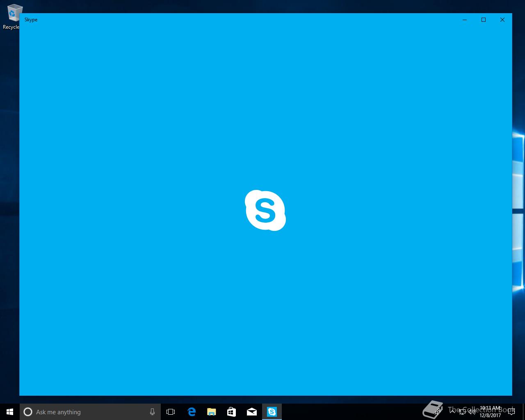525x420 pixels.
Task: Minimize the Skype window
Action: [x=465, y=20]
